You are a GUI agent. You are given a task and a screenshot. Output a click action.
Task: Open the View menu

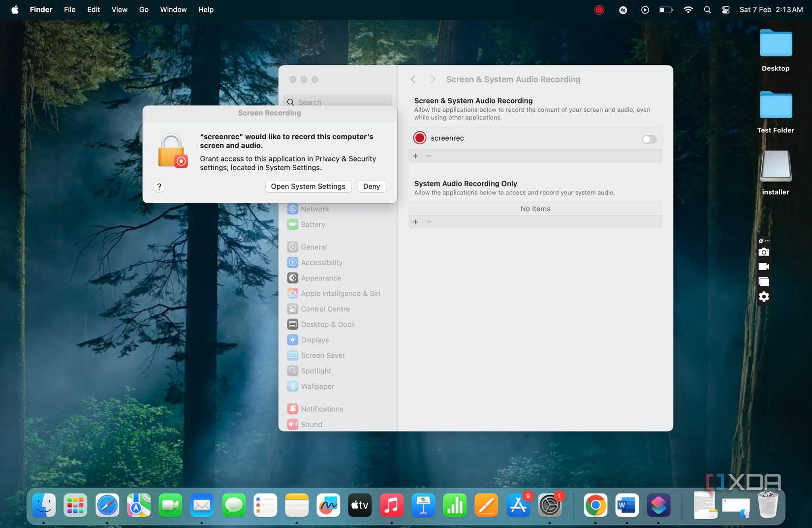120,10
